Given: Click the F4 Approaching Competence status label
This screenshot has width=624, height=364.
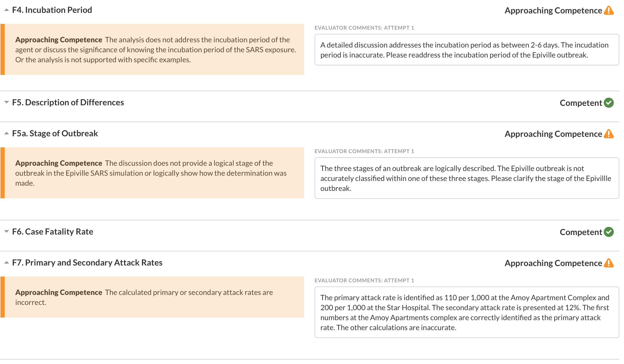Looking at the screenshot, I should click(x=553, y=11).
